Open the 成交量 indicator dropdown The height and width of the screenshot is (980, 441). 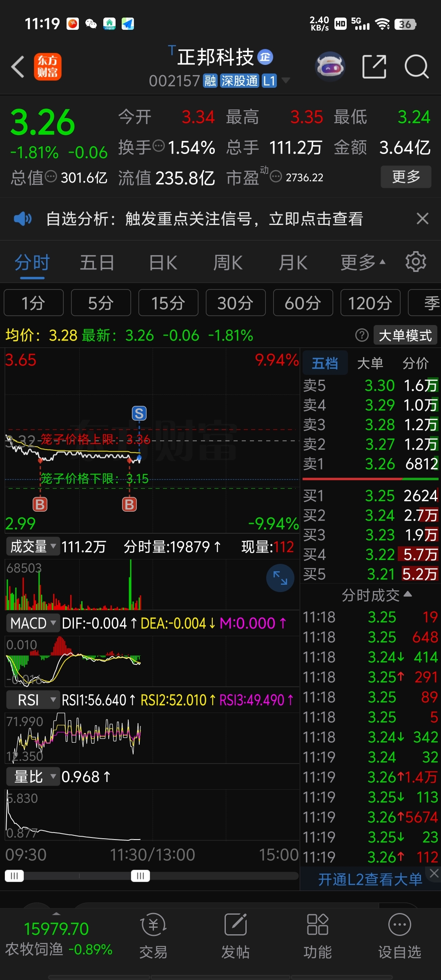[x=33, y=546]
